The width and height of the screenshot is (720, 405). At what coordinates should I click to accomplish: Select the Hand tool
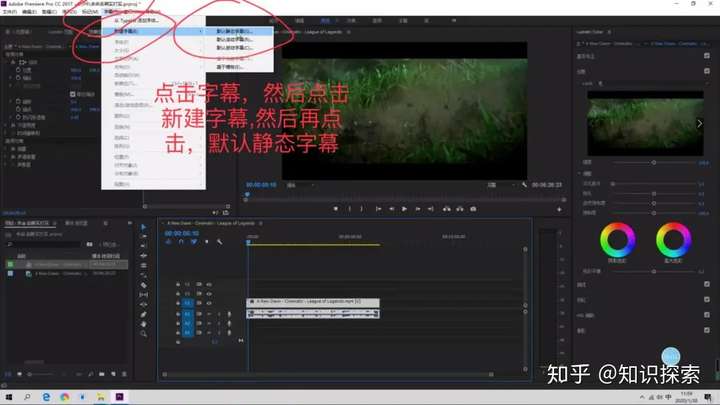click(x=143, y=324)
